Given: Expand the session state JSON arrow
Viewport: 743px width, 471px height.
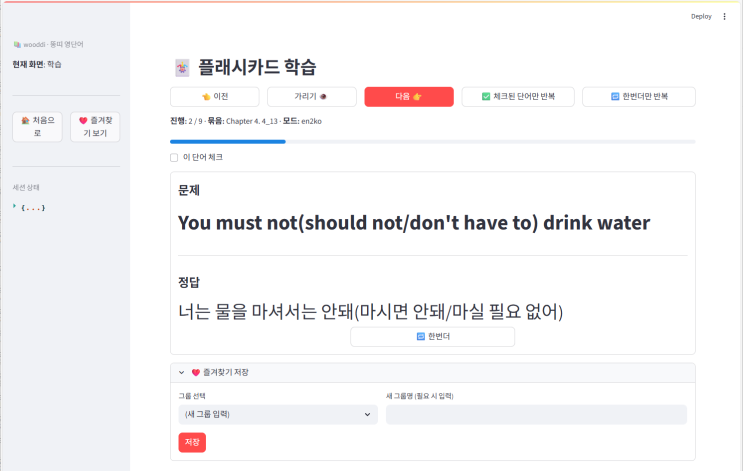Looking at the screenshot, I should [x=15, y=206].
